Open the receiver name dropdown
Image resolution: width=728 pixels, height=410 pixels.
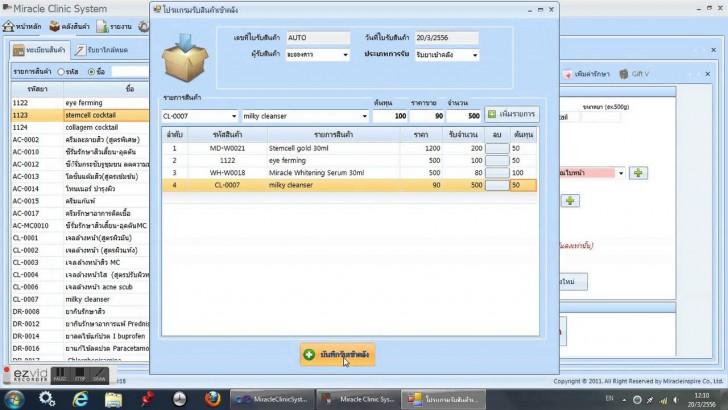[345, 55]
